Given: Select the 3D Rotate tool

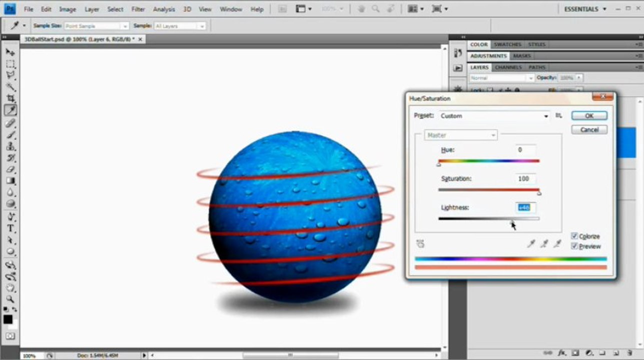Looking at the screenshot, I should (10, 265).
